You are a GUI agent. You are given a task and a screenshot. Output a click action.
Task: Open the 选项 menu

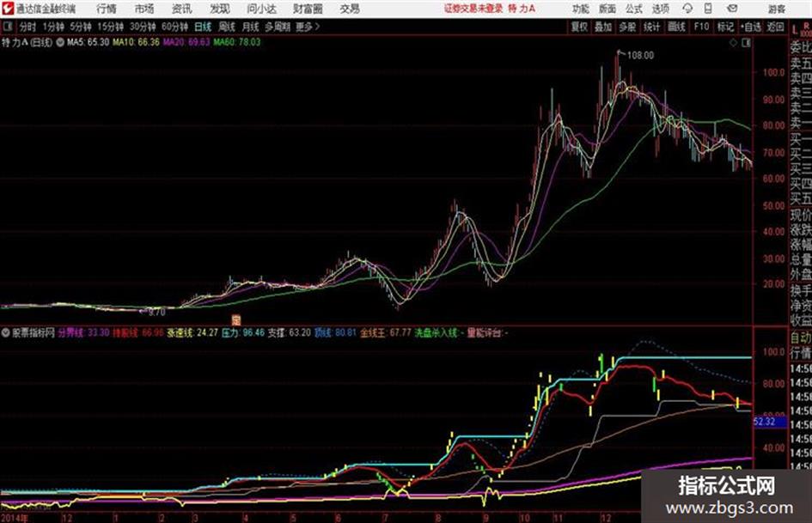tap(660, 9)
